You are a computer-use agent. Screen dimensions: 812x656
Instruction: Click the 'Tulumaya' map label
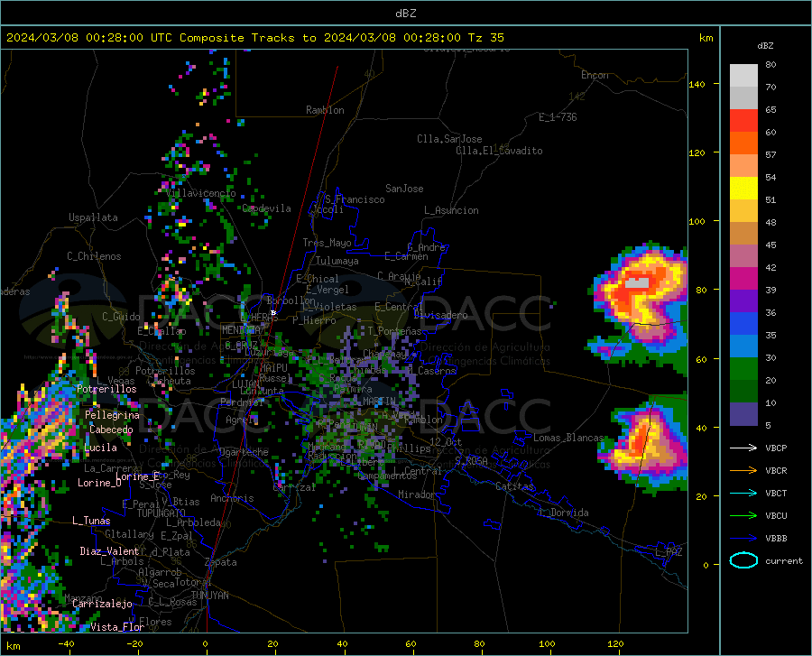(337, 261)
